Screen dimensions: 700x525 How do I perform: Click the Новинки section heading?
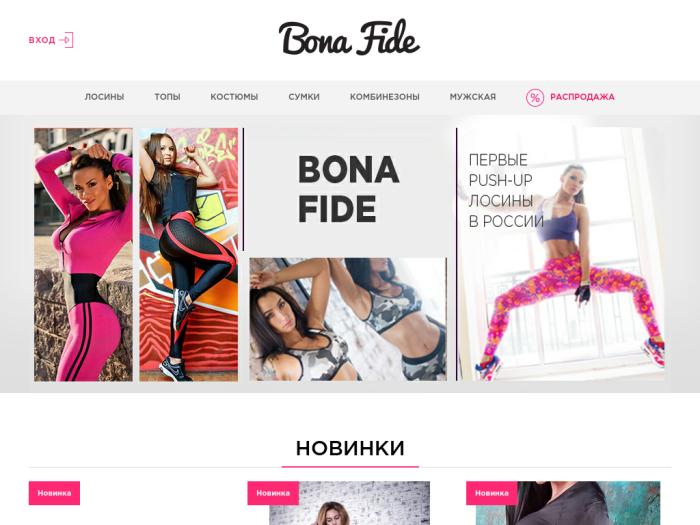(350, 448)
